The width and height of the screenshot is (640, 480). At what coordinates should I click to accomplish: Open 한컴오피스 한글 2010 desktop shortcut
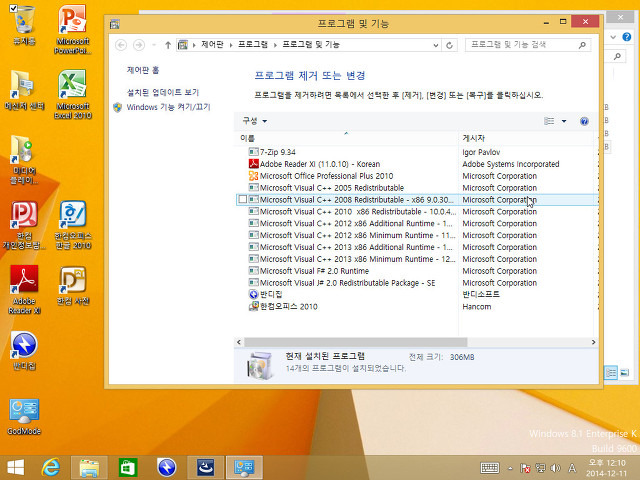73,225
